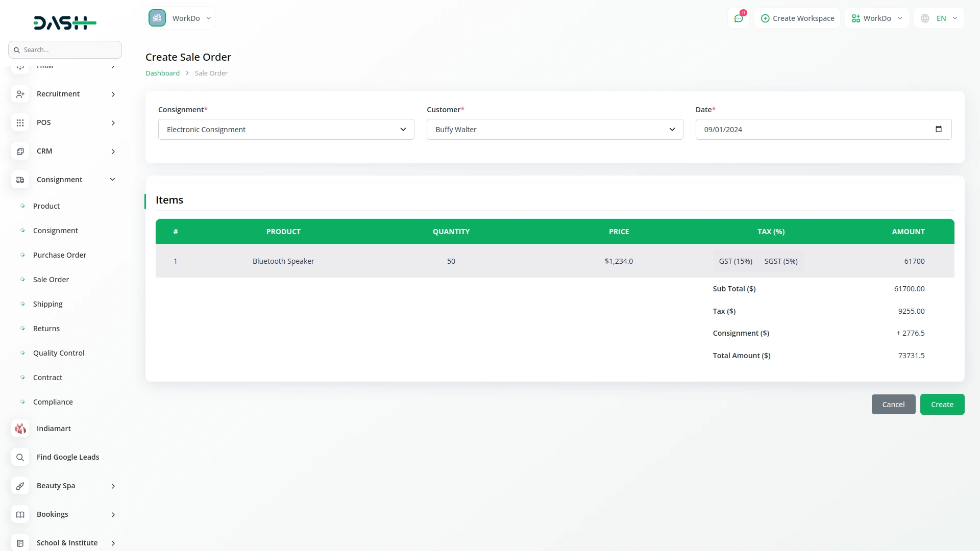Expand the EN language dropdown
980x551 pixels.
click(x=939, y=18)
